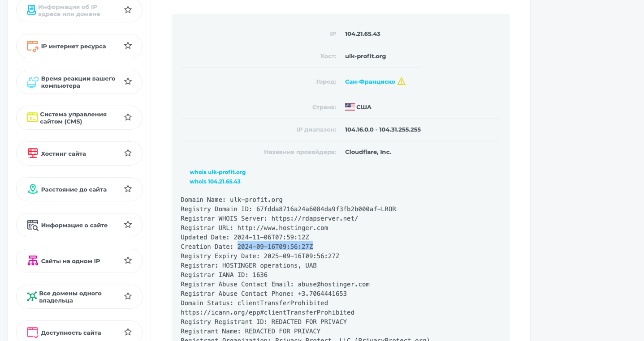Screen dimensions: 644x341
Task: Click the 'IP интернет ресурса' browser icon
Action: 33,46
